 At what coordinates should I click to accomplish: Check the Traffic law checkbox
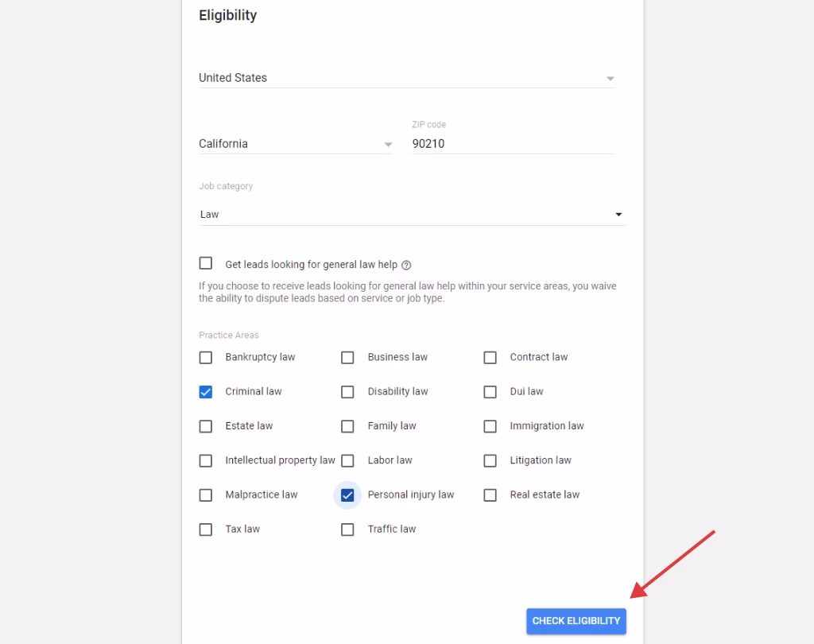tap(347, 530)
